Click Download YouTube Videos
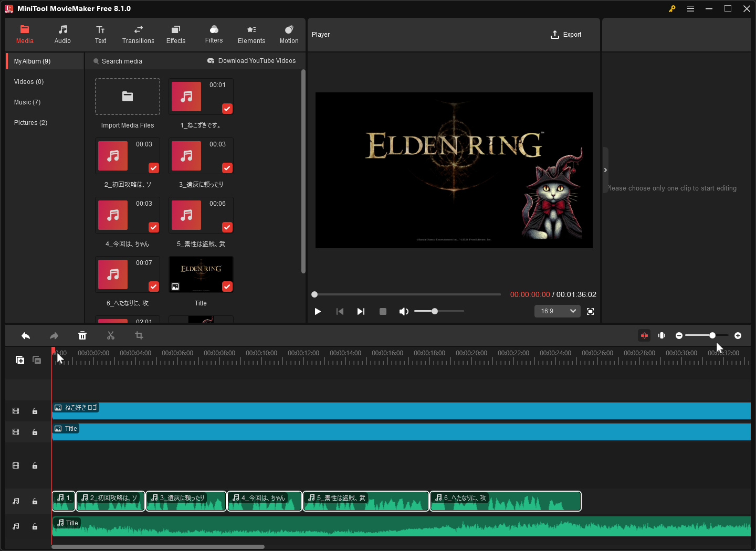 click(x=251, y=61)
